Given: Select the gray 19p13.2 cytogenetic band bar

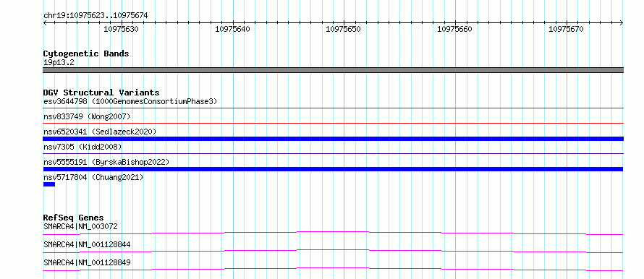Looking at the screenshot, I should [x=333, y=70].
